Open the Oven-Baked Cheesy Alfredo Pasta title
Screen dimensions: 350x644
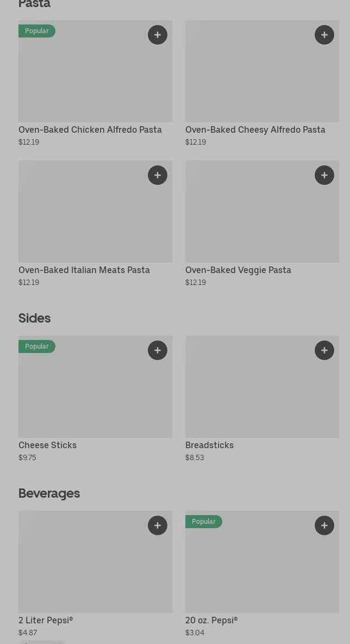[x=255, y=129]
